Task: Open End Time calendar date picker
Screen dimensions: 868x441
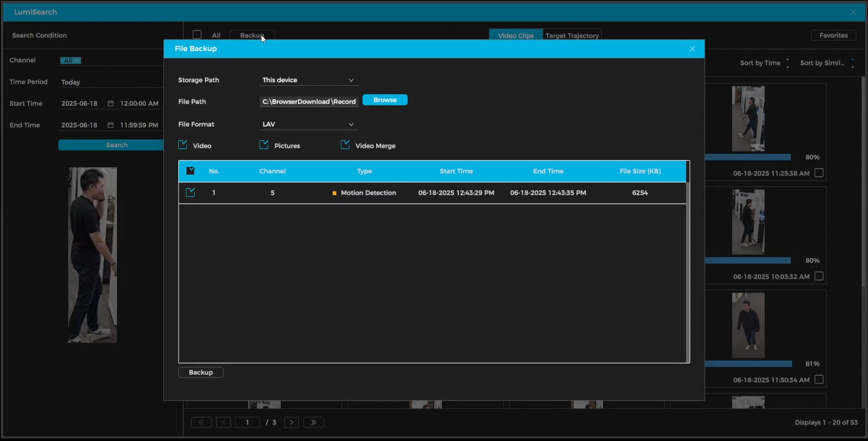Action: click(111, 125)
